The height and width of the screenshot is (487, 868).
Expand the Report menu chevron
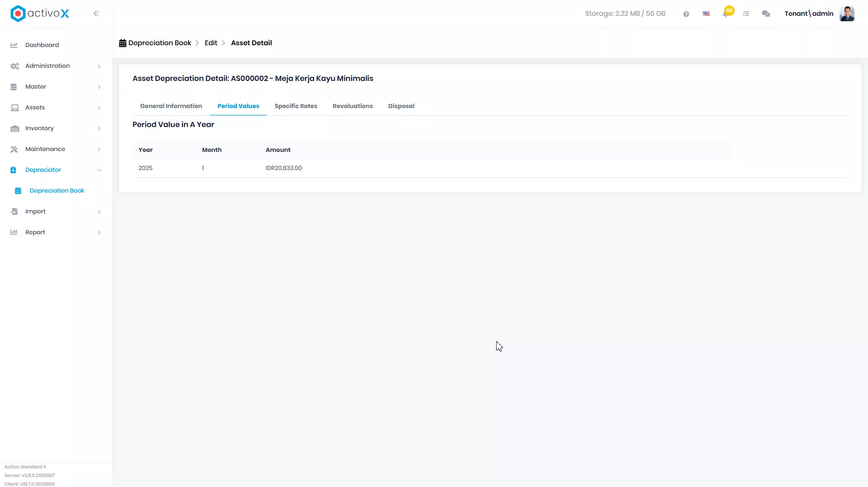99,233
